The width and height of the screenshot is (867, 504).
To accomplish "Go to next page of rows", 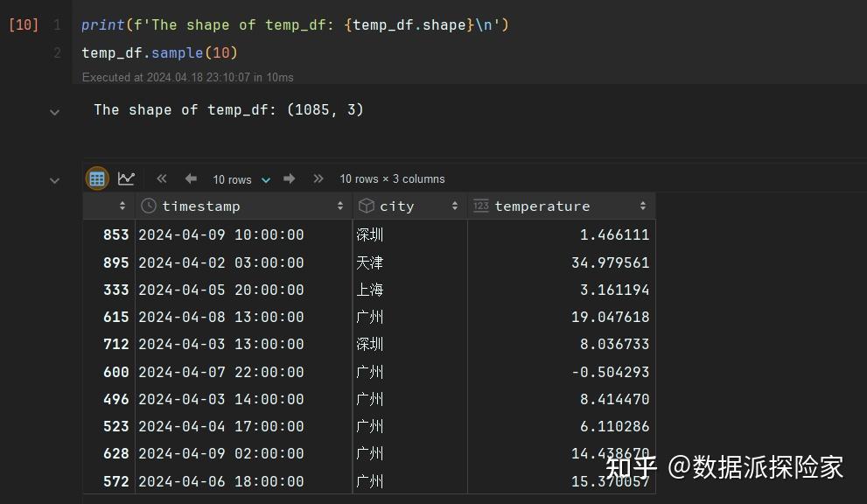I will [289, 178].
